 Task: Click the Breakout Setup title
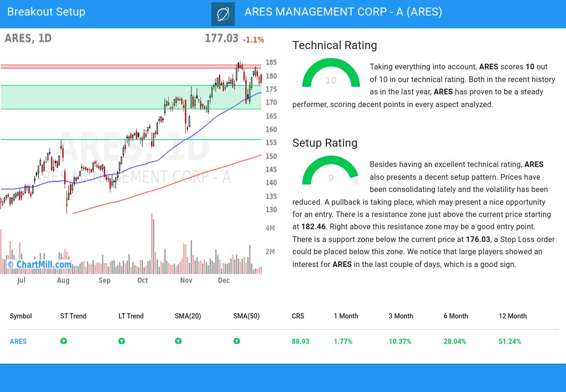(46, 12)
